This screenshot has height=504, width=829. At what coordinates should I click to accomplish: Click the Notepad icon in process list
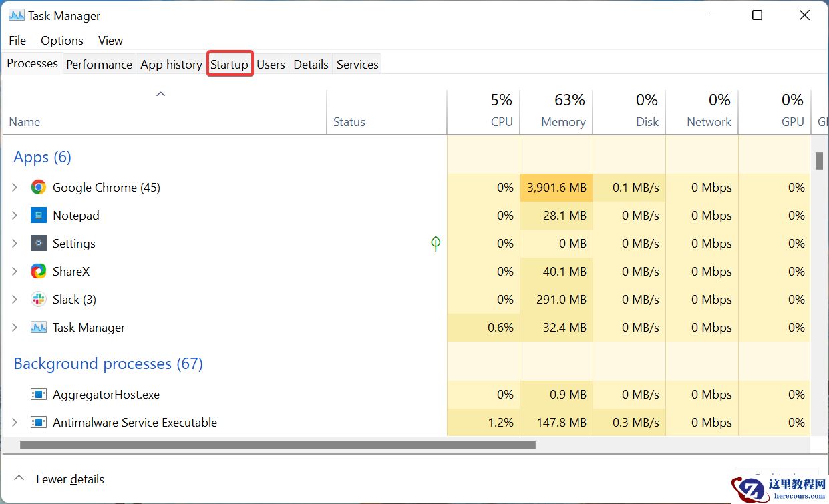point(39,216)
